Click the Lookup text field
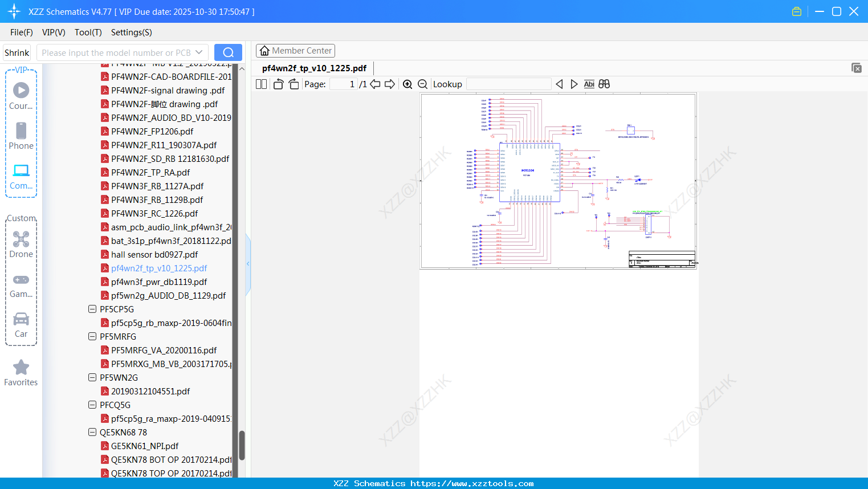Screen dimensions: 868x489 [508, 84]
